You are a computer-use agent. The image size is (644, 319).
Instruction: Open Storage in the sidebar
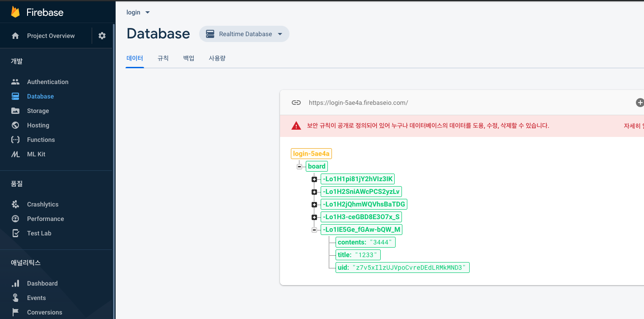[x=38, y=111]
